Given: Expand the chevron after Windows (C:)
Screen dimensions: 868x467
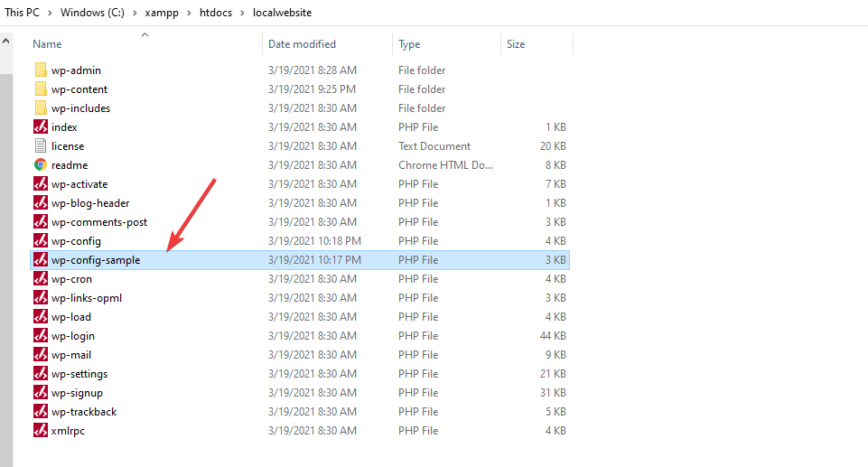Looking at the screenshot, I should coord(135,13).
